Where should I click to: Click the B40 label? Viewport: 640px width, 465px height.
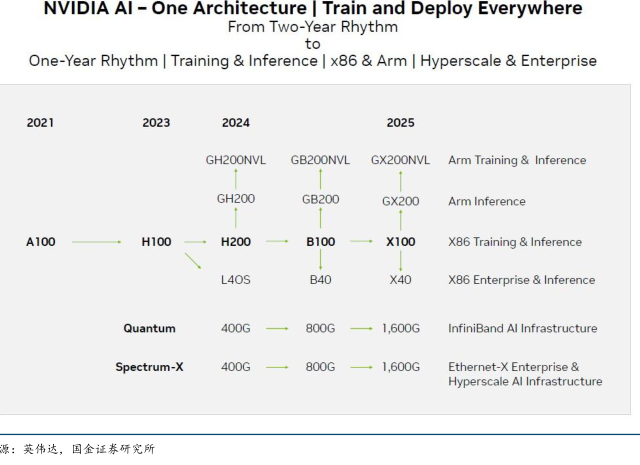tap(320, 280)
